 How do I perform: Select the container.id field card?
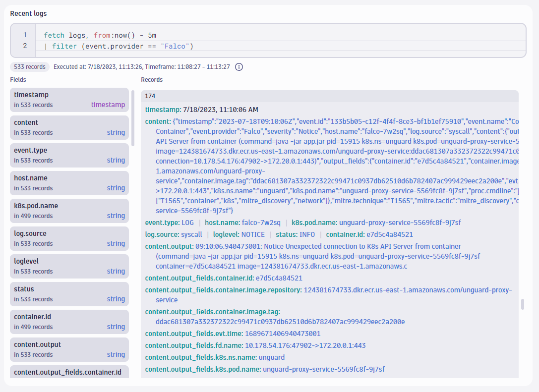click(69, 322)
